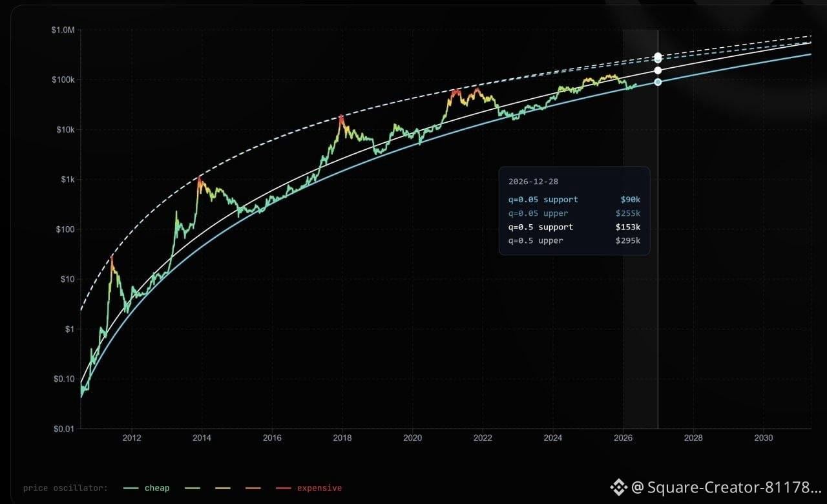This screenshot has width=827, height=504.
Task: Click the 2028 x-axis label
Action: pyautogui.click(x=693, y=438)
